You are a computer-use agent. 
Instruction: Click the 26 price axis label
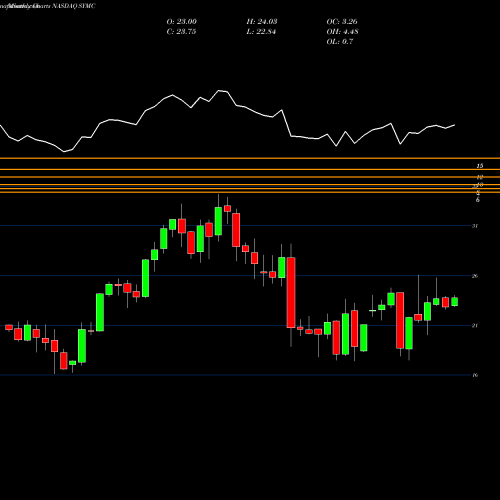475,276
